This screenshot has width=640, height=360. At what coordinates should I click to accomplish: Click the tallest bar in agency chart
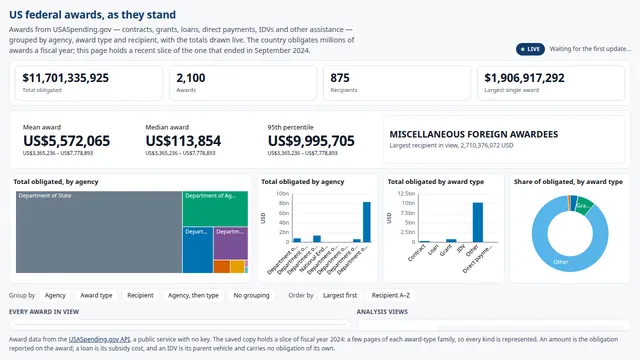tap(367, 222)
